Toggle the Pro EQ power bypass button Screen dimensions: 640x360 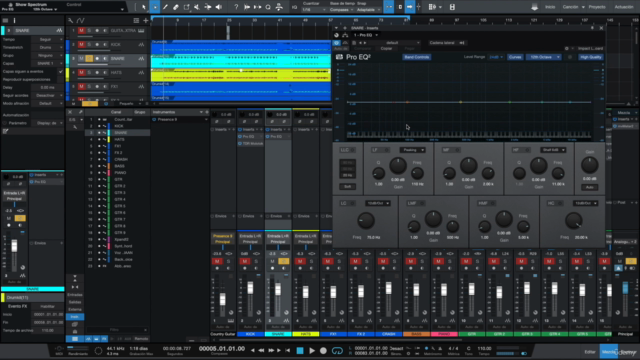point(336,42)
